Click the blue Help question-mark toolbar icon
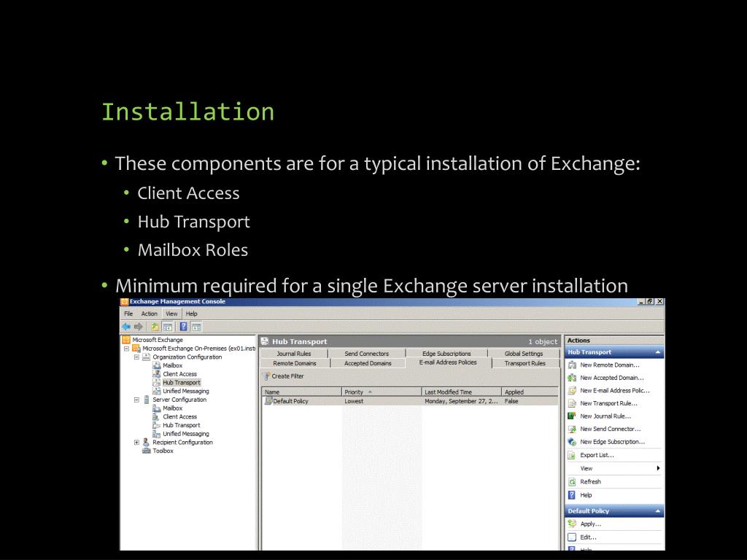 (183, 327)
